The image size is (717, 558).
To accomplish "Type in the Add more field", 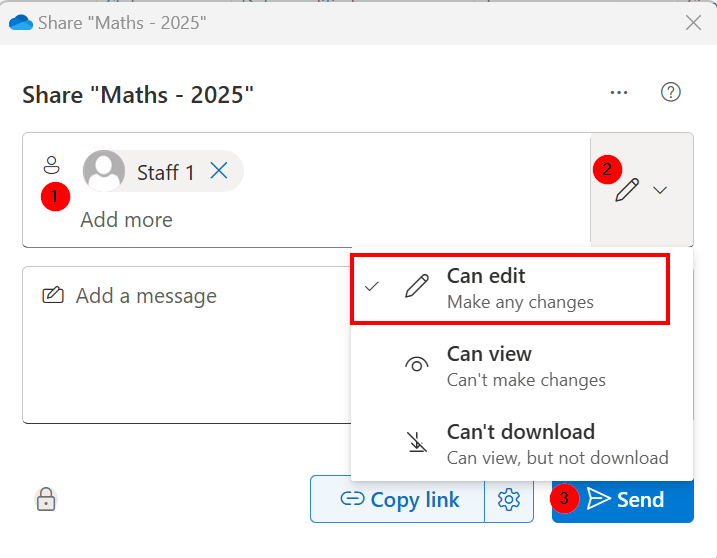I will tap(127, 220).
